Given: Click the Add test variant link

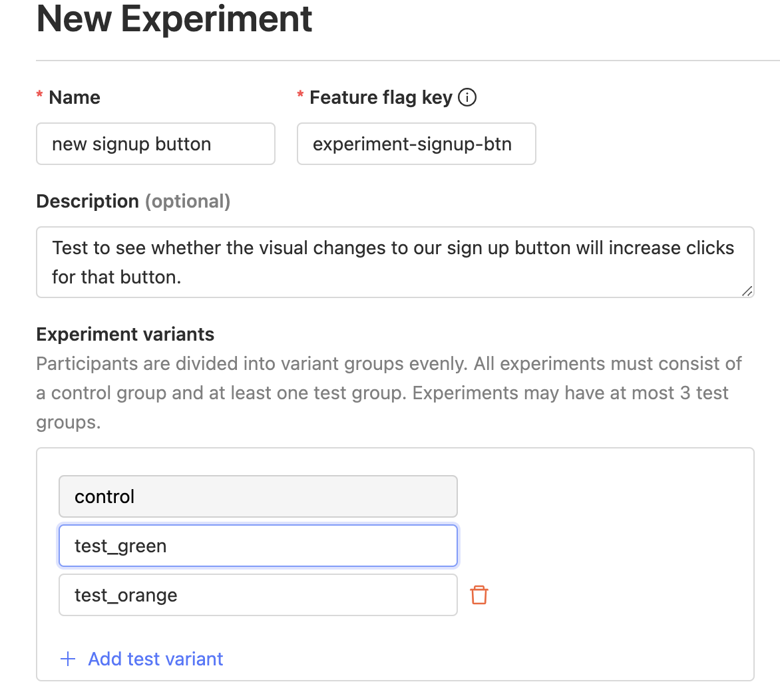Looking at the screenshot, I should (x=156, y=659).
